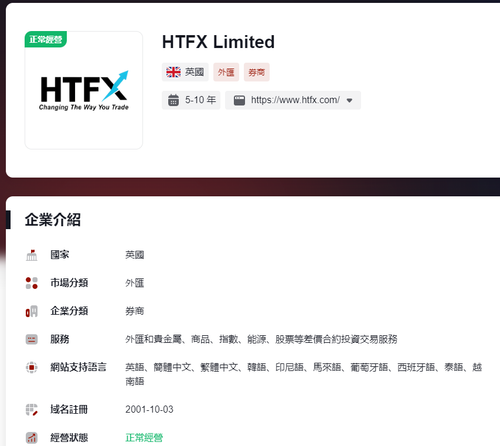Click the 國家 building icon
Screen dimensions: 500x446
[32, 255]
